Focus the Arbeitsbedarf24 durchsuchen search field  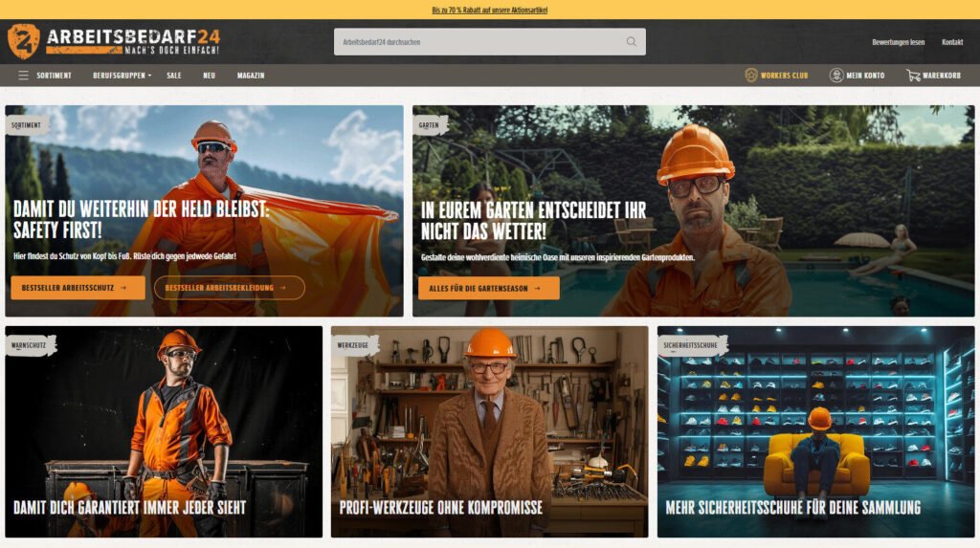click(x=479, y=42)
